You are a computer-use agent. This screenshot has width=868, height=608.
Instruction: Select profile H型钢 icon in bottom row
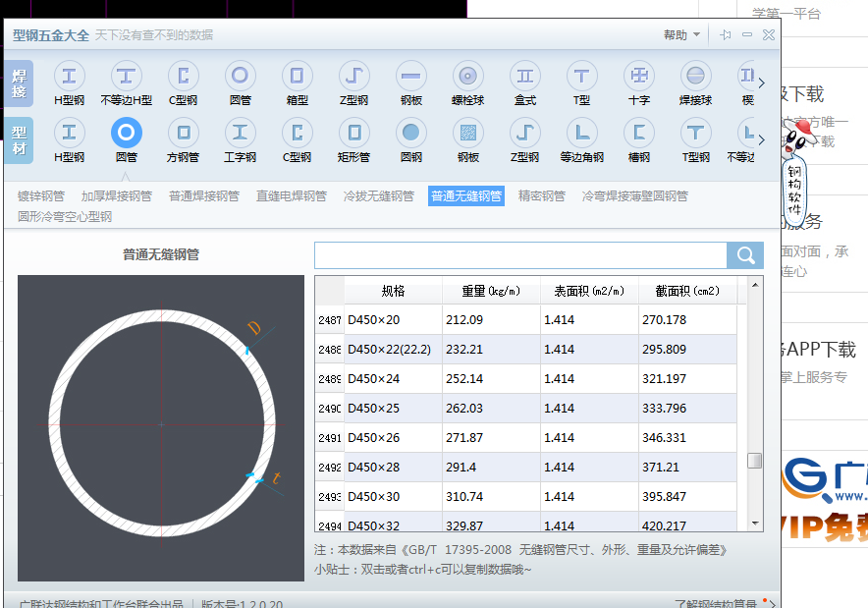[69, 133]
